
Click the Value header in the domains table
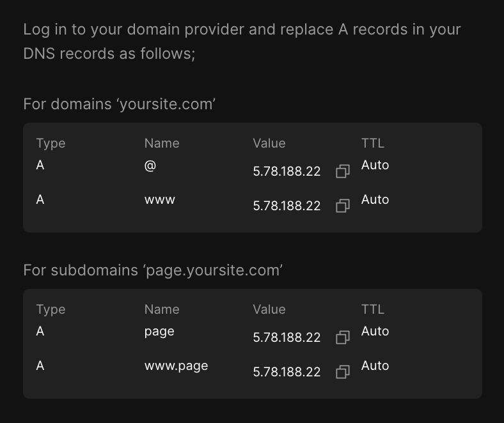click(269, 143)
